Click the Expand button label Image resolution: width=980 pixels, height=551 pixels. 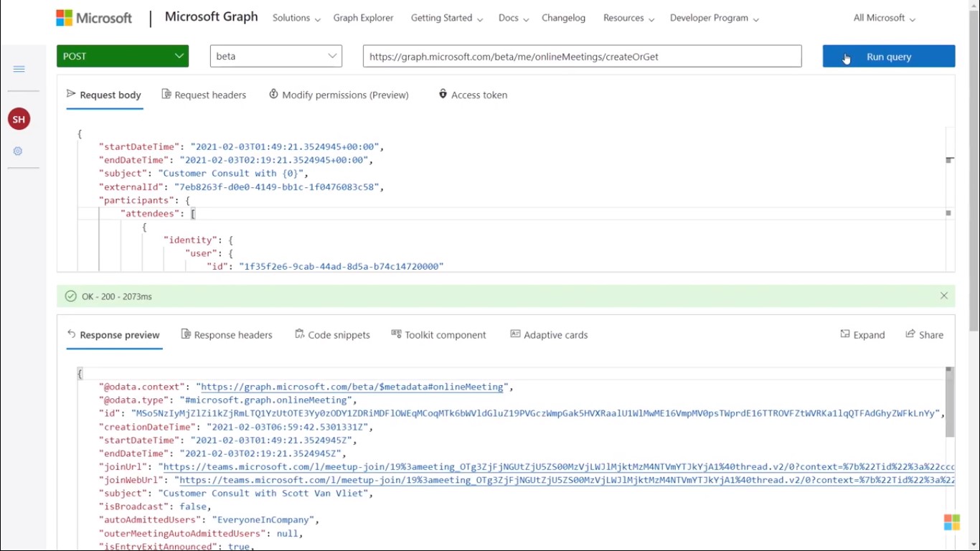(869, 335)
